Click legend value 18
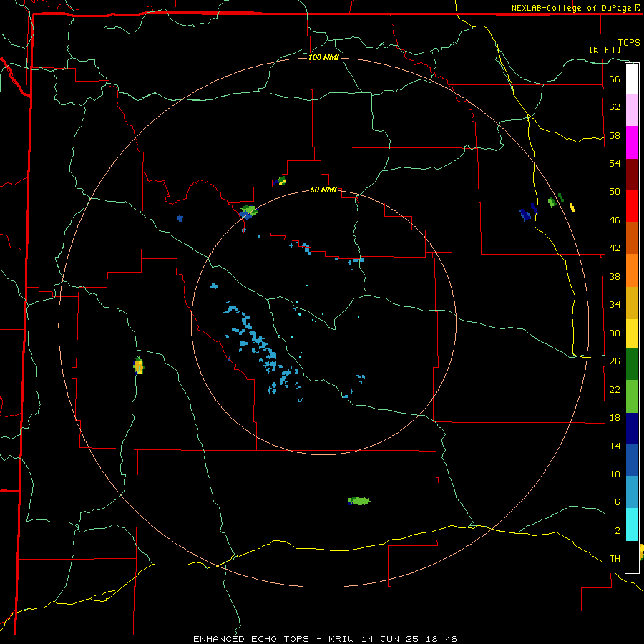The image size is (644, 644). coord(615,418)
